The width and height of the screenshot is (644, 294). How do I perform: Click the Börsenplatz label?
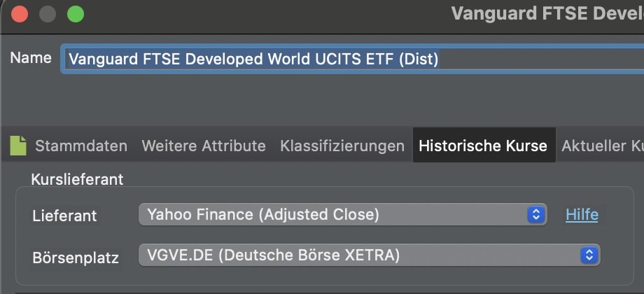pyautogui.click(x=76, y=256)
